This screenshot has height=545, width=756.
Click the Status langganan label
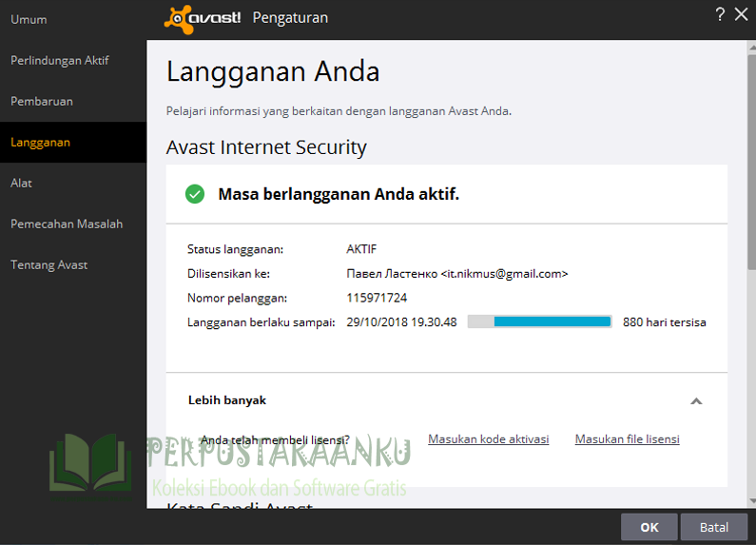(235, 250)
